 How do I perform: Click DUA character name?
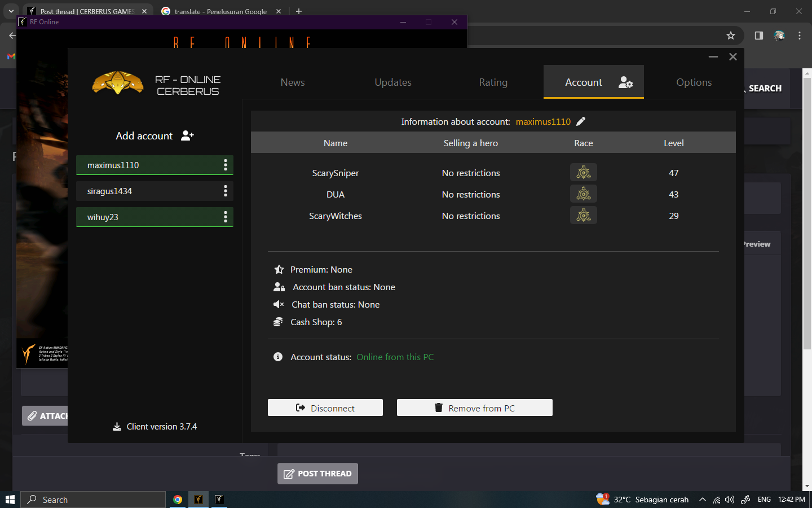(x=336, y=195)
